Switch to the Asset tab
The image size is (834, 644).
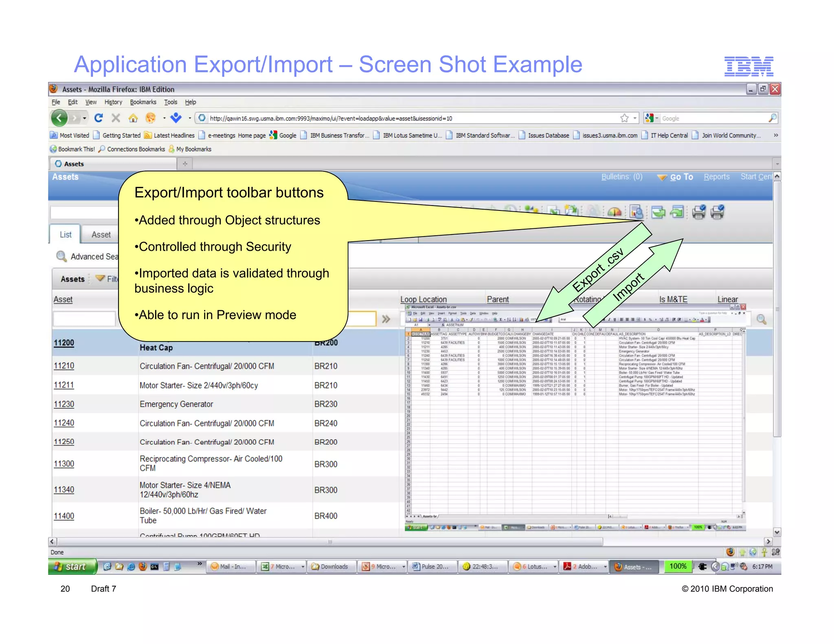coord(101,234)
